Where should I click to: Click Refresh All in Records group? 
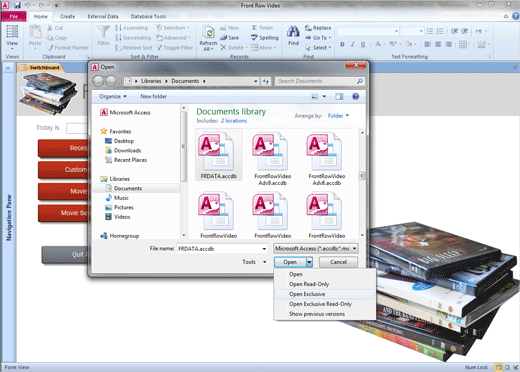[208, 38]
